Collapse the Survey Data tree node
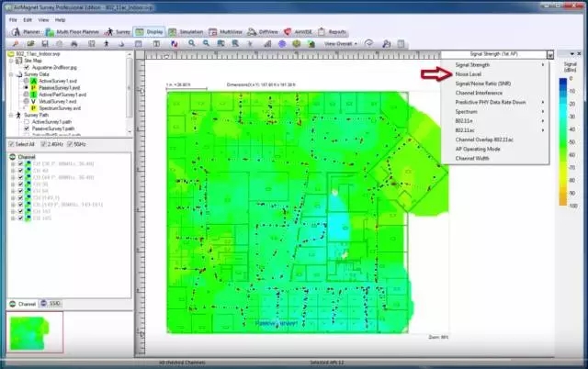The image size is (588, 369). coord(8,75)
